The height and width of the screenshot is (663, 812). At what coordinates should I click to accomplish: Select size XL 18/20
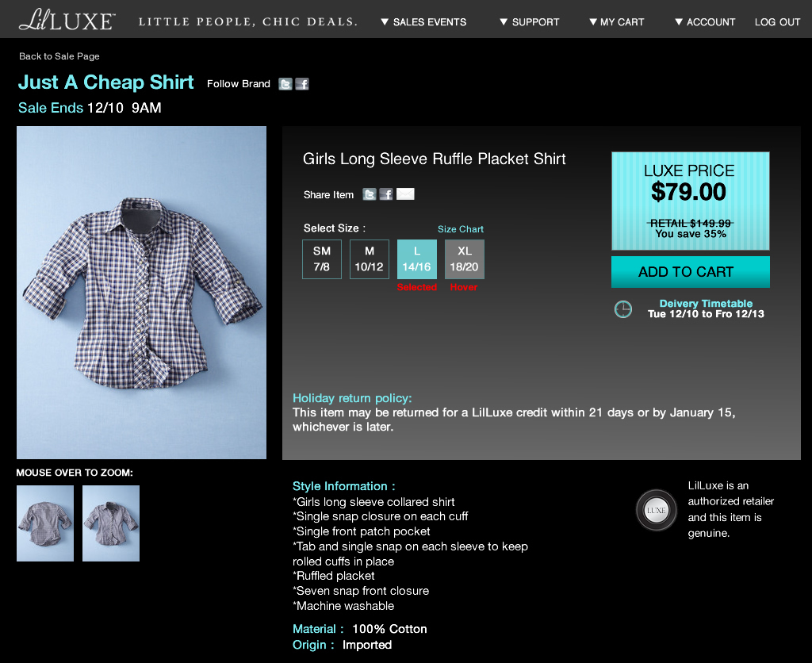click(465, 259)
